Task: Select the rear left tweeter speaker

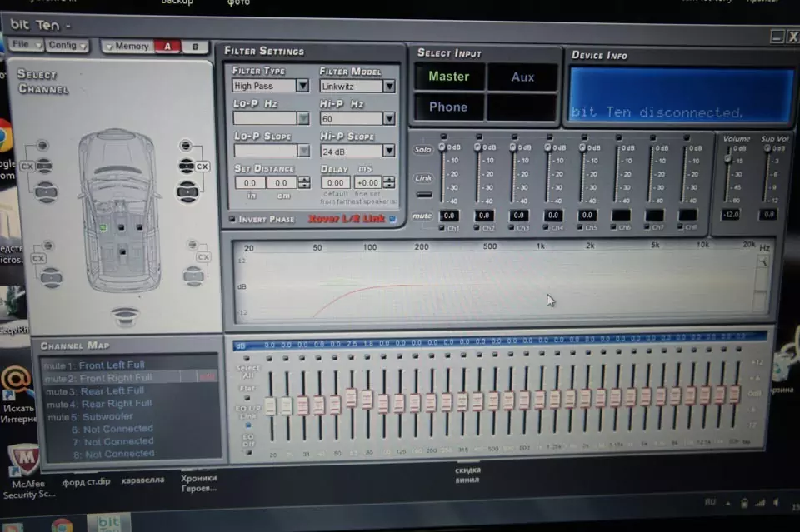Action: [x=48, y=246]
